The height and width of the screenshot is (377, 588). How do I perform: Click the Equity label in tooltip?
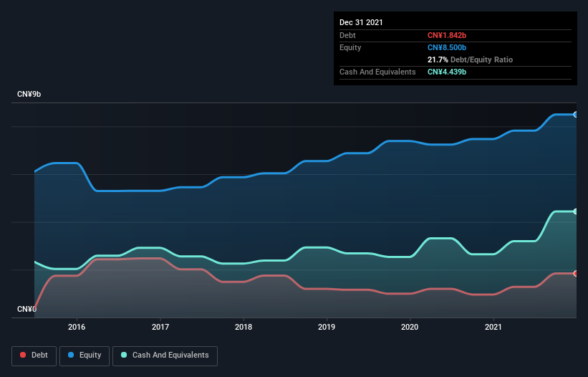click(350, 47)
